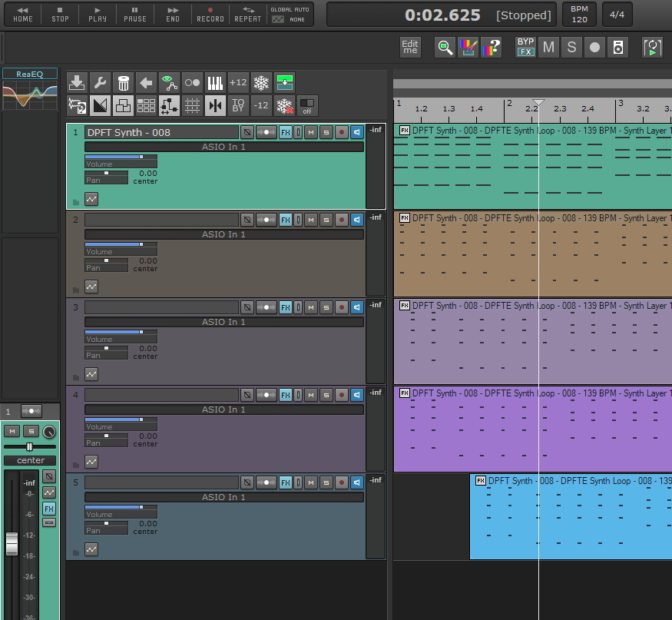The height and width of the screenshot is (620, 672).
Task: Click the +12 transpose icon
Action: click(x=238, y=83)
